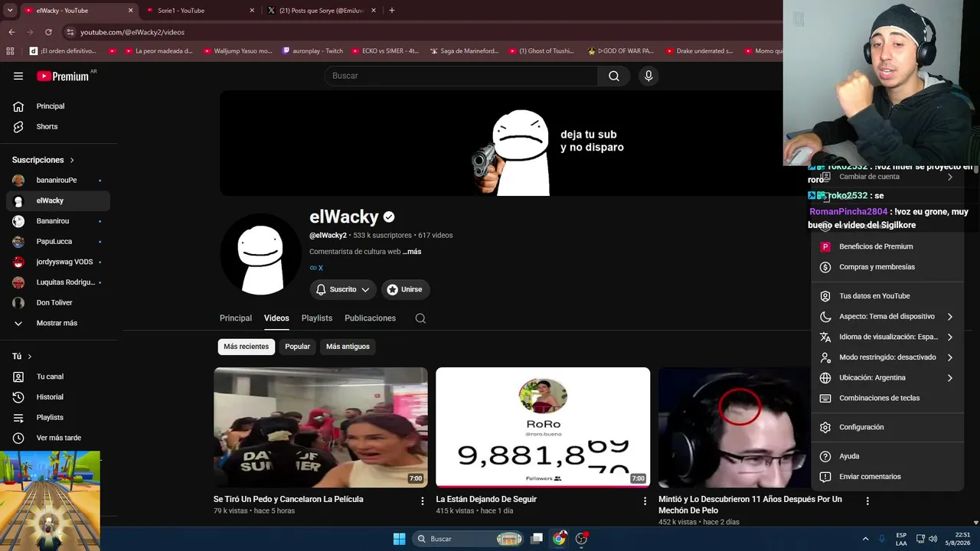The image size is (980, 551).
Task: Filter videos by the Popular chip
Action: [297, 347]
